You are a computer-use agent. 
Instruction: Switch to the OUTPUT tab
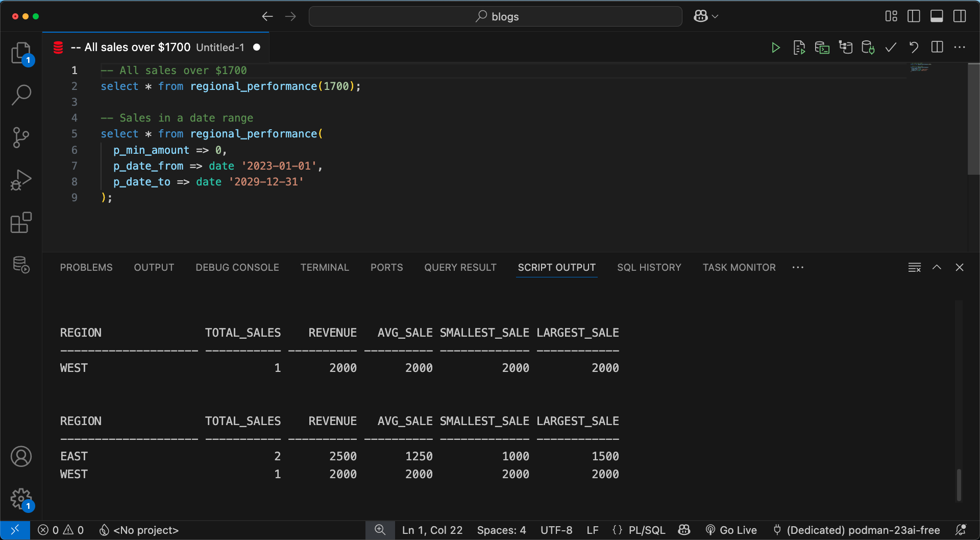point(154,267)
